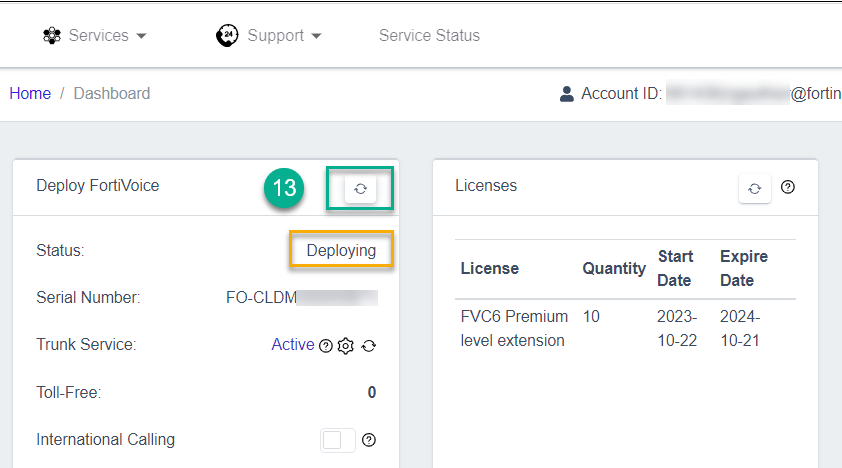Toggle the International Calling switch
This screenshot has height=468, width=842.
(338, 440)
